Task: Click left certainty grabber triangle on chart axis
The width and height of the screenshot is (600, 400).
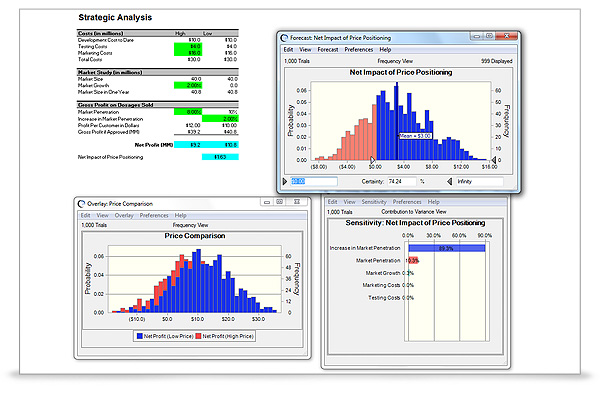Action: (x=373, y=159)
